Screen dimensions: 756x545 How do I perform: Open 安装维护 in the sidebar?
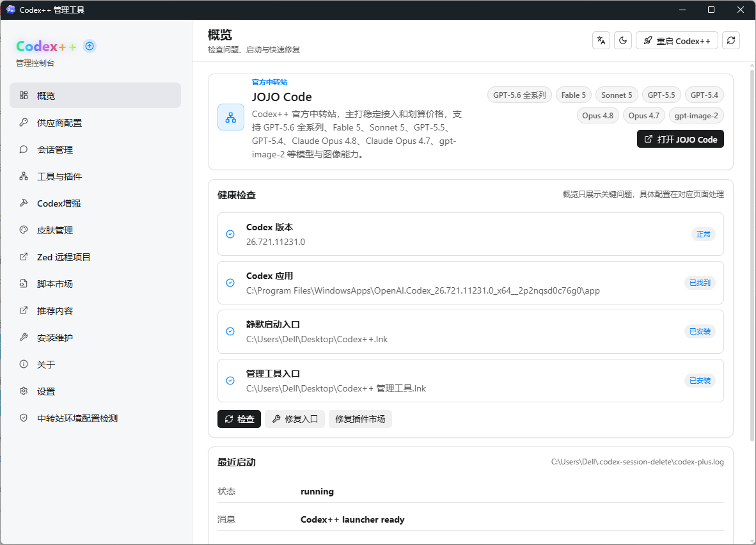click(95, 338)
